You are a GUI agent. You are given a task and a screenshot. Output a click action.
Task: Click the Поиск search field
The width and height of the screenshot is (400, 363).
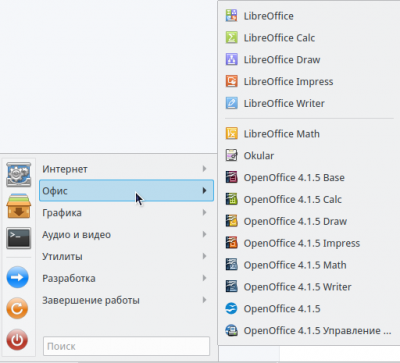(126, 346)
